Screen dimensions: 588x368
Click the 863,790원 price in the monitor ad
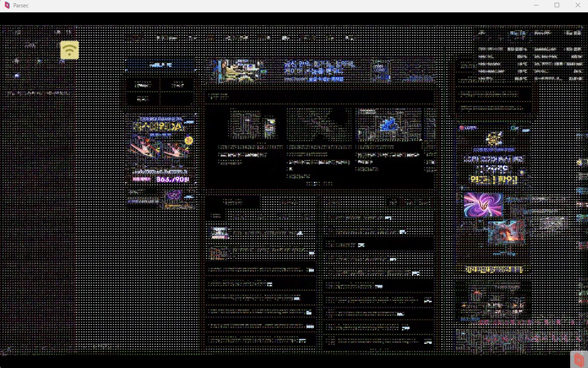(x=172, y=180)
